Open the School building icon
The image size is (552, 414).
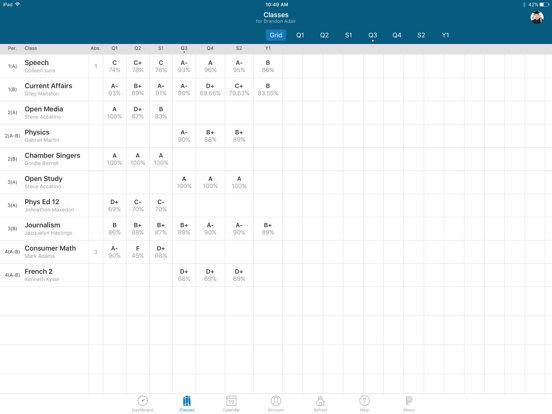tap(320, 401)
